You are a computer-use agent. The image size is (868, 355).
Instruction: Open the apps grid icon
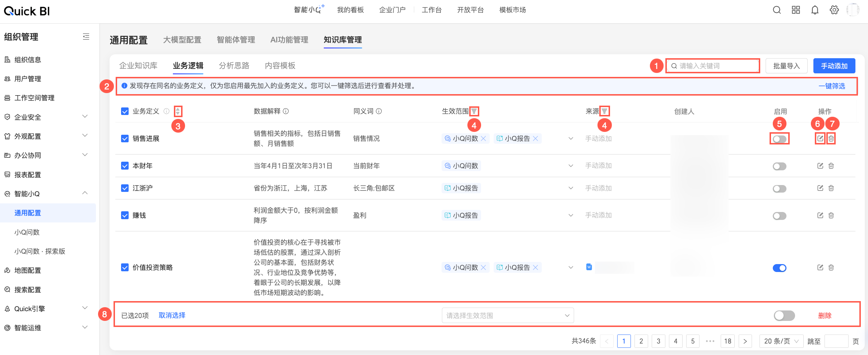pyautogui.click(x=796, y=10)
